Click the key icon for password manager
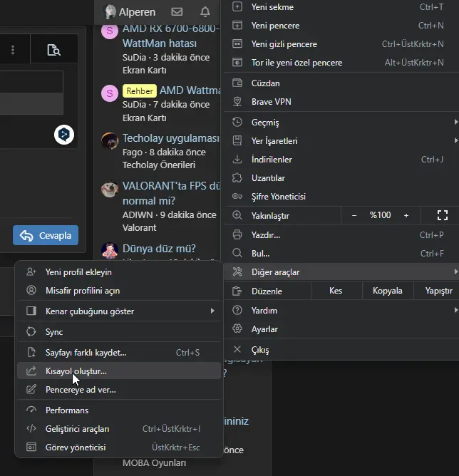The image size is (459, 476). [237, 196]
